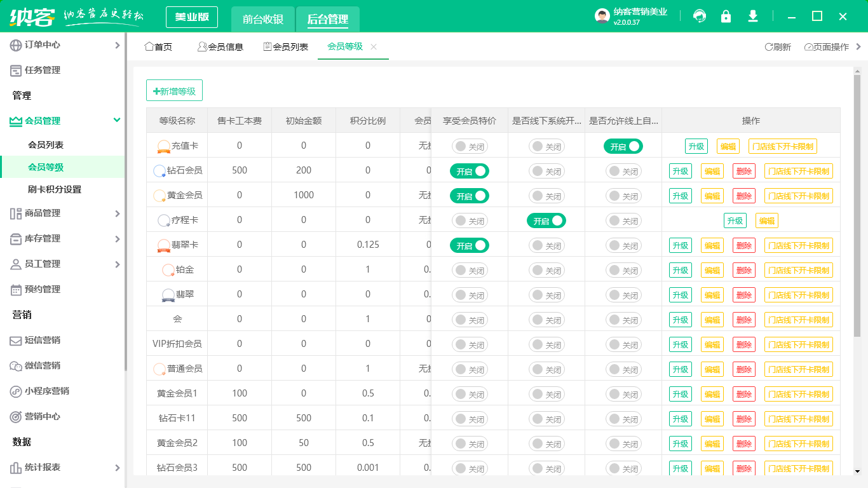
Task: Click the download icon in the titlebar
Action: click(752, 16)
